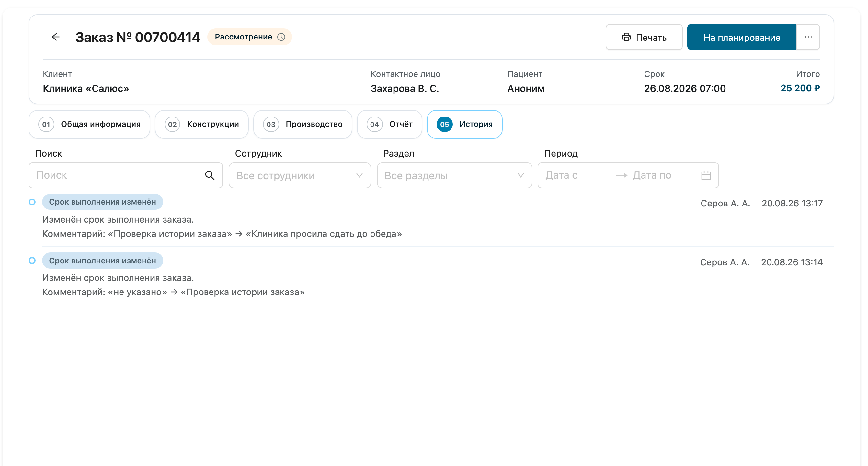Click the clock icon in Рассмотрение badge
Image resolution: width=868 pixels, height=466 pixels.
281,37
